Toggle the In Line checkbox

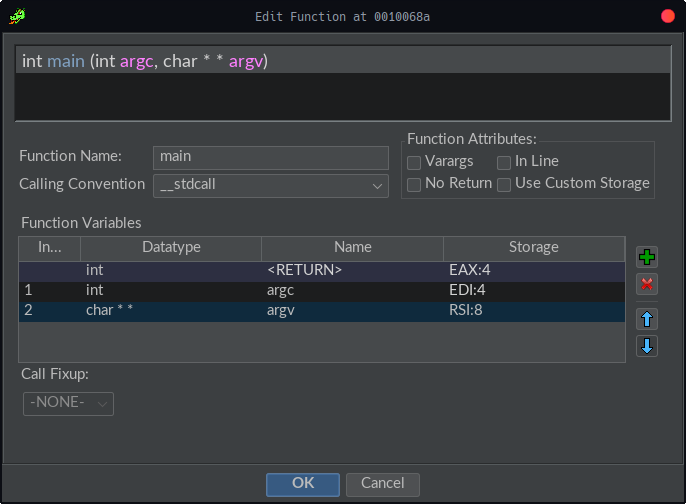point(504,162)
